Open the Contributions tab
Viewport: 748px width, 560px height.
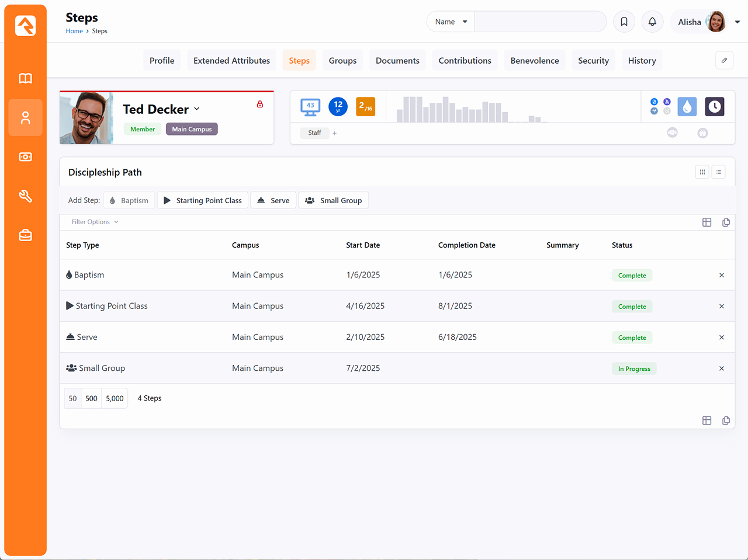465,61
